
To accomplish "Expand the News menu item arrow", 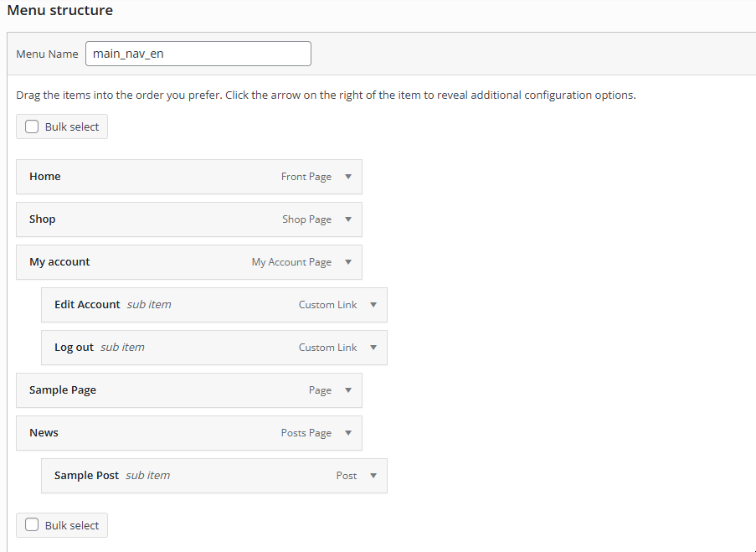I will [348, 433].
